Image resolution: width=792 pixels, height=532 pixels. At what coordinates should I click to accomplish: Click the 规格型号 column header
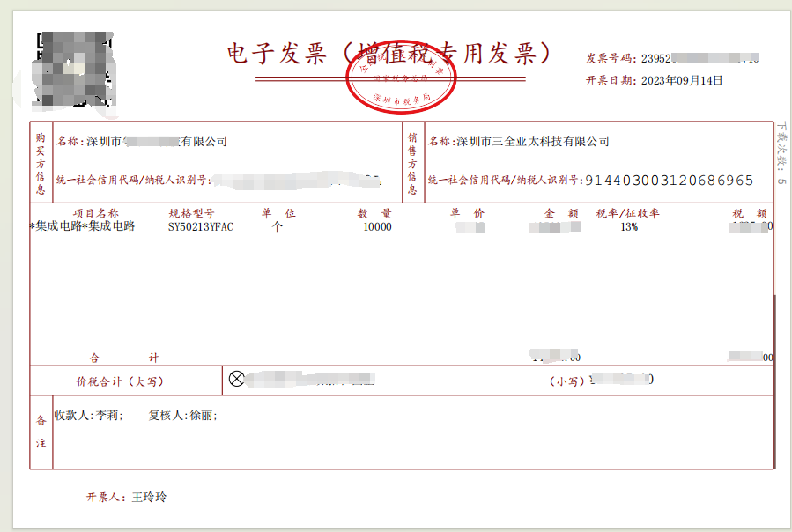pos(191,213)
